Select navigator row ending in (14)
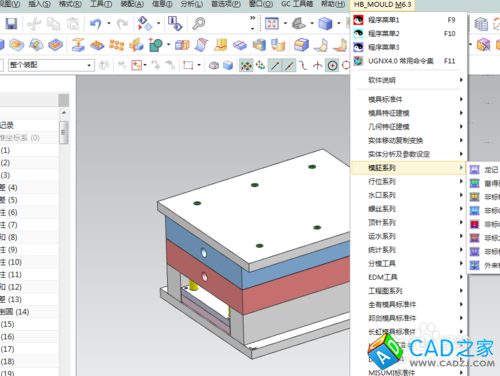Viewport: 500px width, 376px height. point(29,312)
